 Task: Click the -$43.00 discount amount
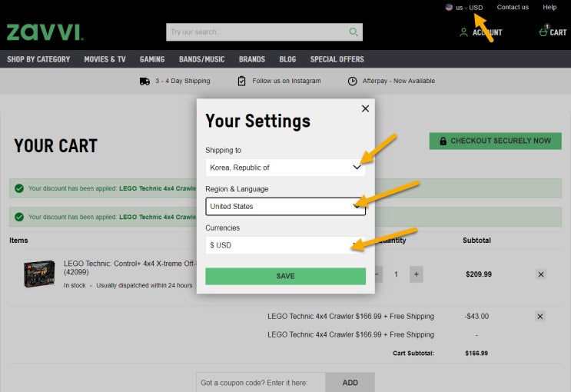coord(476,316)
